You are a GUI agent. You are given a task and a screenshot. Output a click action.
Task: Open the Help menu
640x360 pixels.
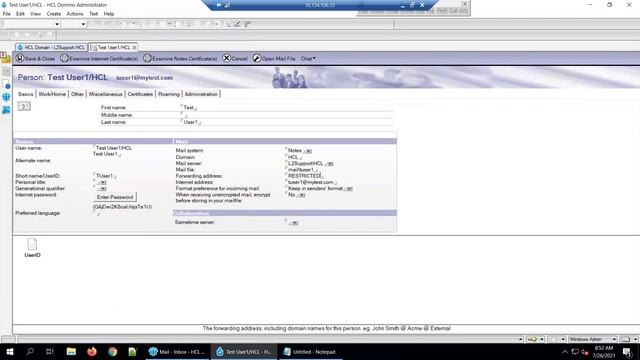coord(109,14)
